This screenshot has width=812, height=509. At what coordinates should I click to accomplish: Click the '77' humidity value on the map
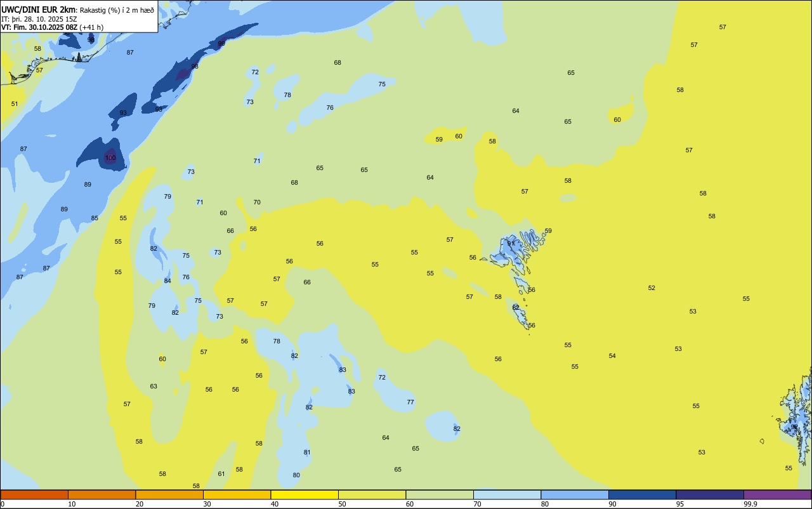click(410, 402)
